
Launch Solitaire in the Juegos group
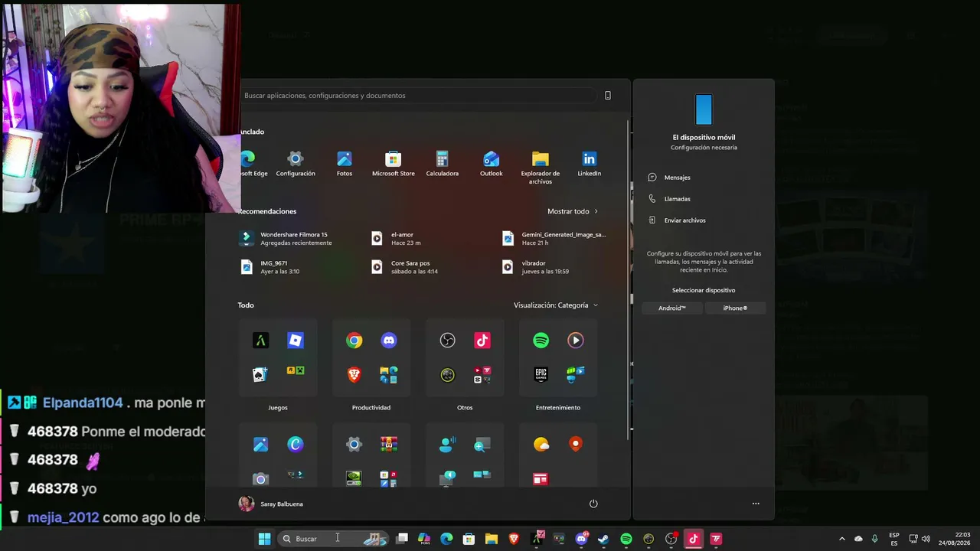coord(260,374)
